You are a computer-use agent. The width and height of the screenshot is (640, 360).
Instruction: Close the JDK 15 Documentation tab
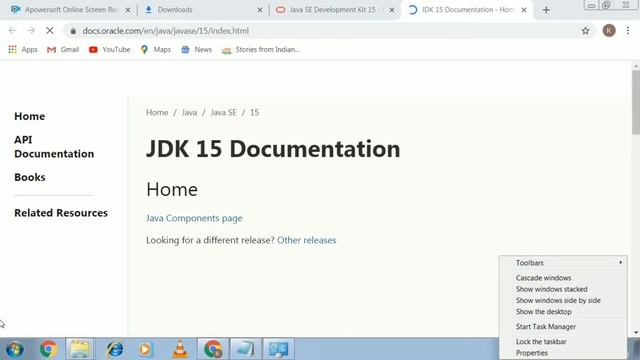524,10
